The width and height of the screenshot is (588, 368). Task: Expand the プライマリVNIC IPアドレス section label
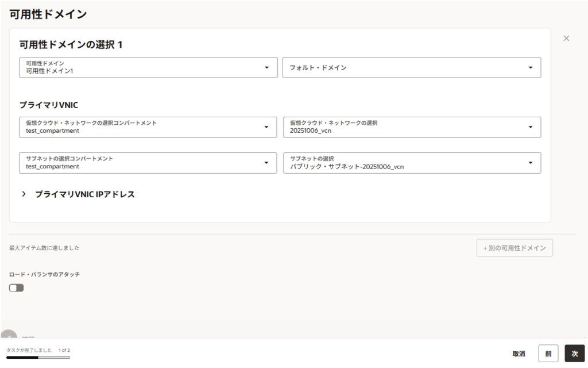85,194
